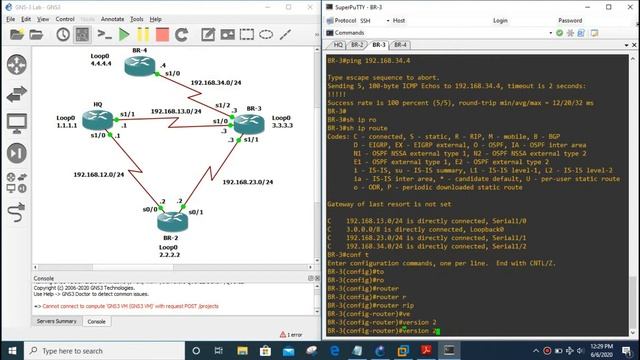Click the snapshot clock icon in GNS3 toolbar
The height and width of the screenshot is (360, 640).
(x=63, y=35)
